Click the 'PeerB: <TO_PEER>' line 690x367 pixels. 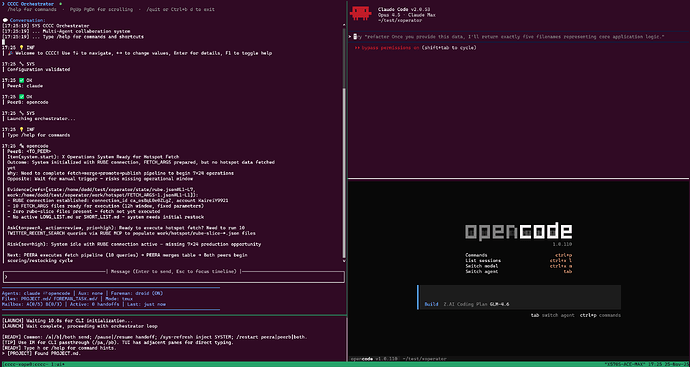(x=29, y=151)
